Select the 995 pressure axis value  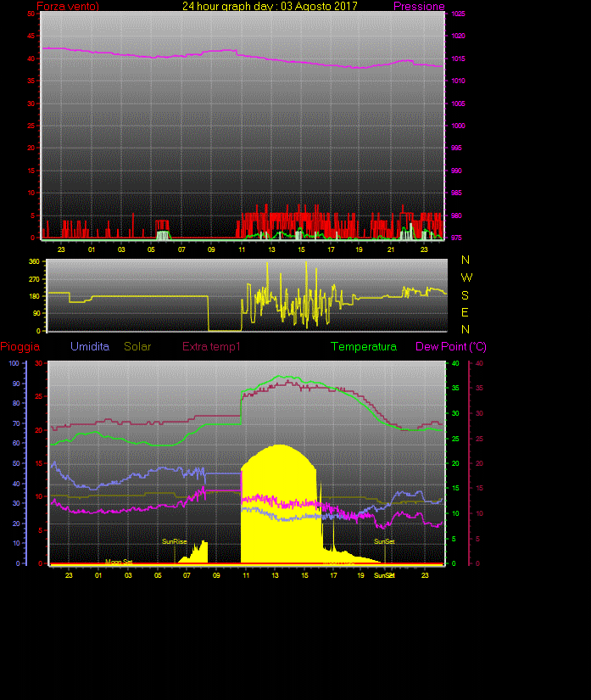(456, 148)
